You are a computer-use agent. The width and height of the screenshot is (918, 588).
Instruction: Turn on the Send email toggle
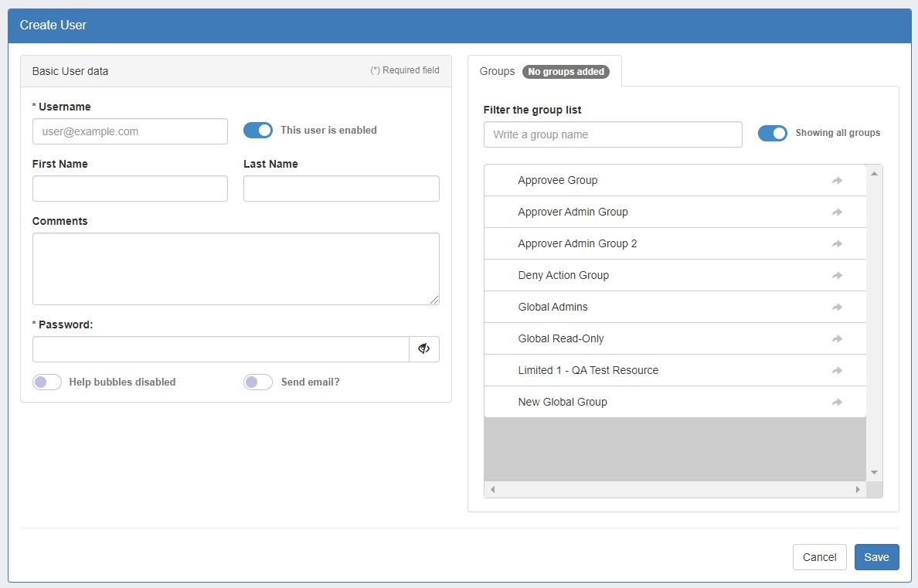[x=258, y=382]
